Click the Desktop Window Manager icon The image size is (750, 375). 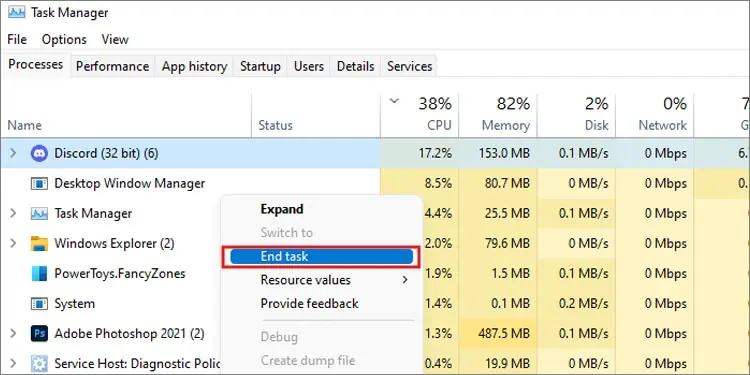tap(39, 184)
